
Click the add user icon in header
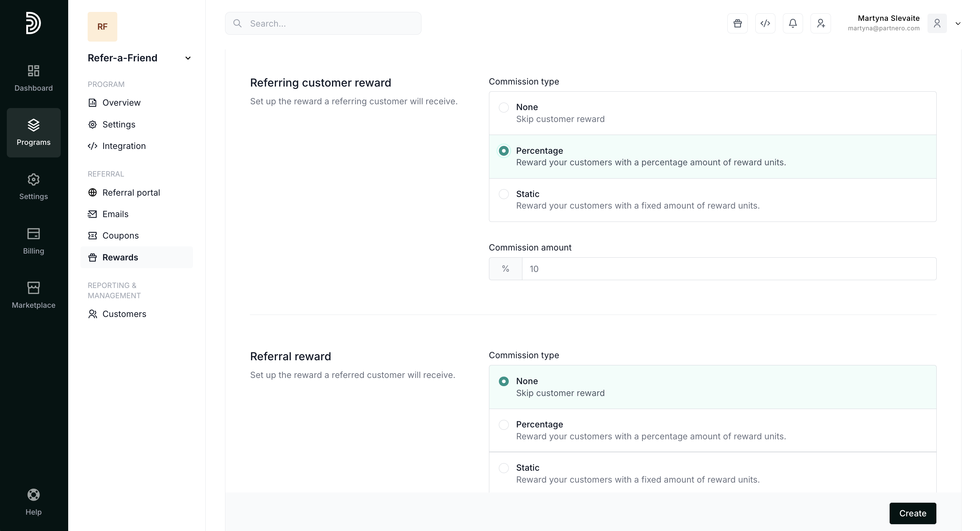pos(821,24)
